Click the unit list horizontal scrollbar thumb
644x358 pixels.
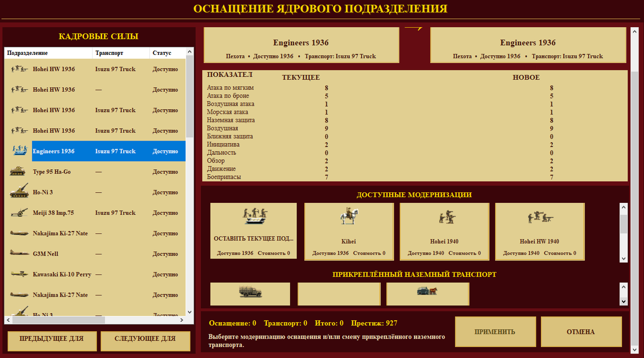[59, 320]
